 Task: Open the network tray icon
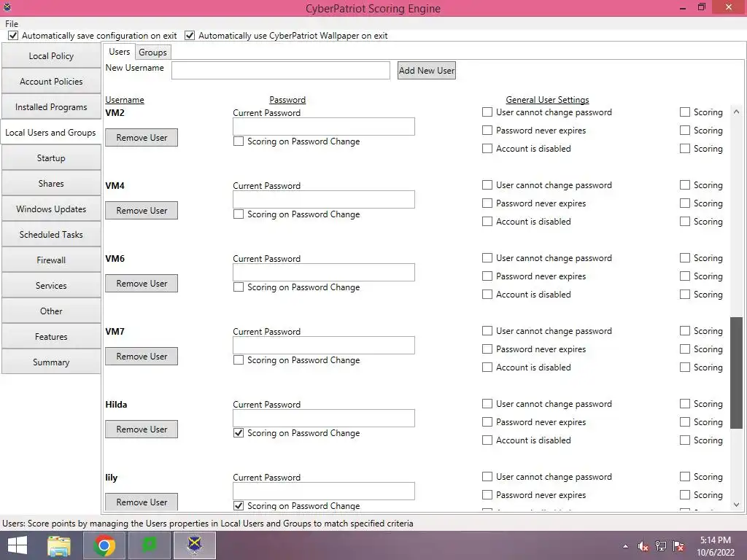click(x=661, y=546)
